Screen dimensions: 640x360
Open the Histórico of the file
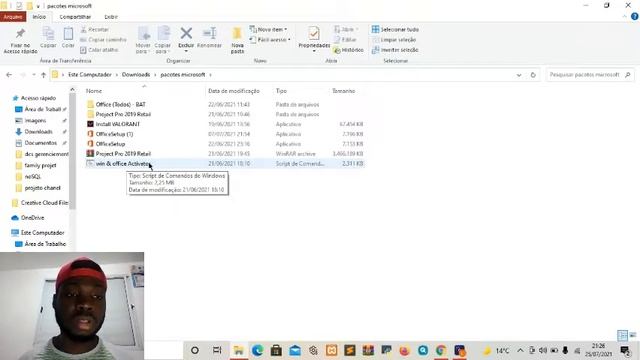(348, 50)
